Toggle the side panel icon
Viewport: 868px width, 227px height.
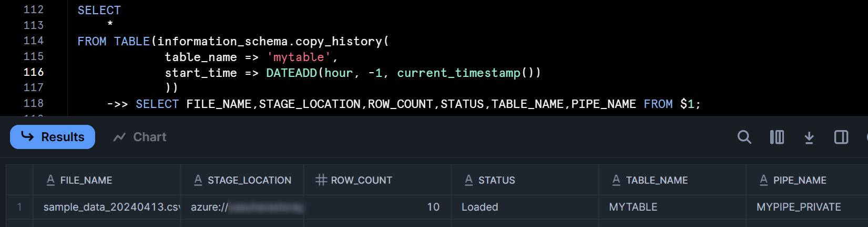(841, 137)
